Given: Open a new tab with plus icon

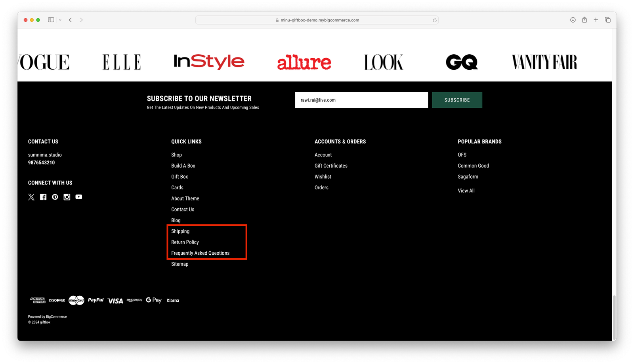Looking at the screenshot, I should pyautogui.click(x=596, y=20).
